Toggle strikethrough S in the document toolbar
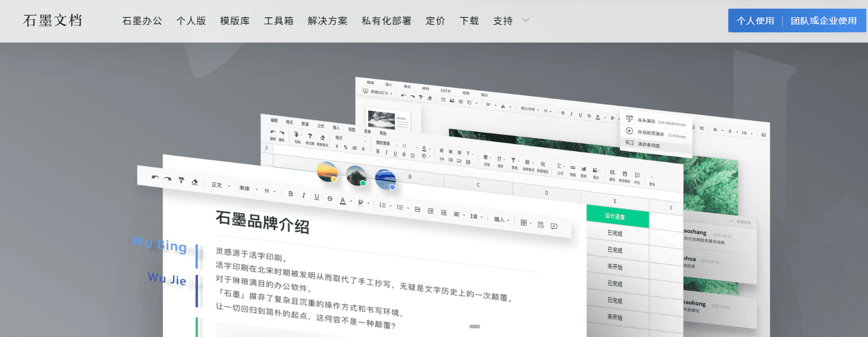 pyautogui.click(x=330, y=198)
